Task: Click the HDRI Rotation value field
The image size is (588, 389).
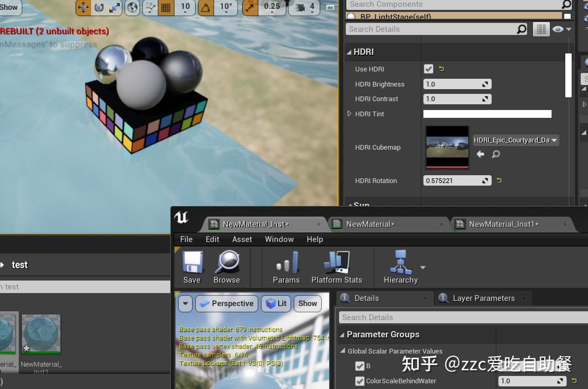Action: (457, 180)
